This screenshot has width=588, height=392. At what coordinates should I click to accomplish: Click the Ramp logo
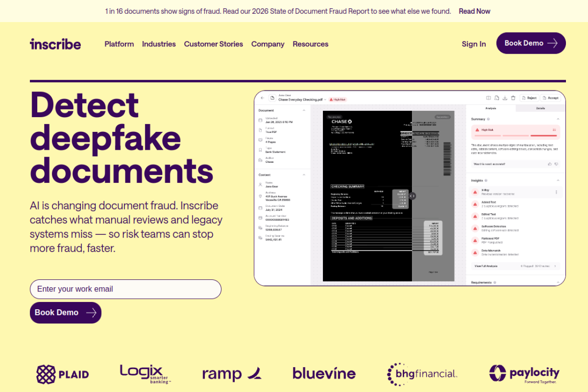click(x=232, y=374)
